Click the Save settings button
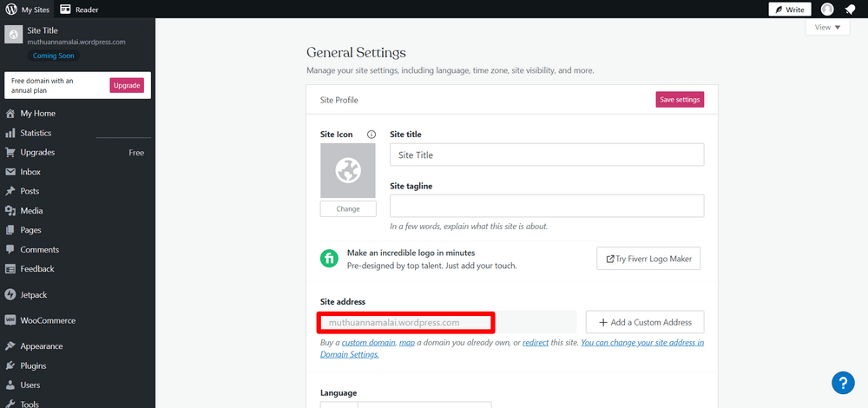 680,100
